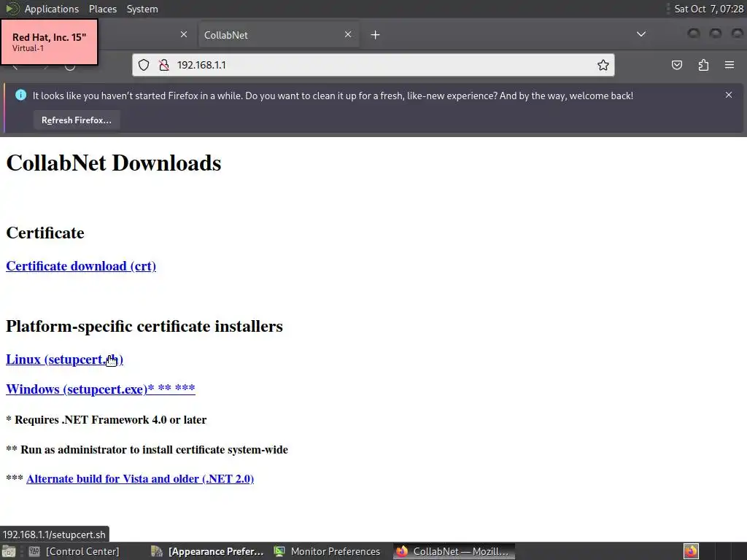747x560 pixels.
Task: Open Alternate build for Vista and older link
Action: click(x=140, y=478)
